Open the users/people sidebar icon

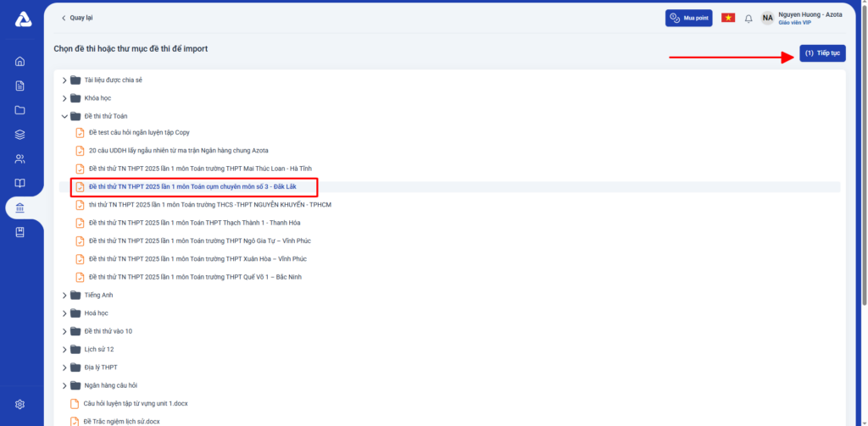tap(20, 159)
